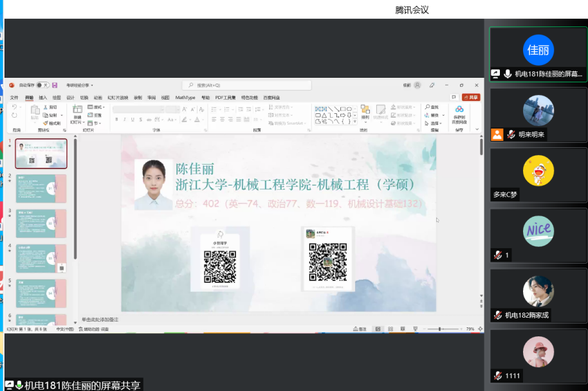Image resolution: width=588 pixels, height=391 pixels.
Task: Toggle the AutoSave (自动保存) switch
Action: [42, 85]
